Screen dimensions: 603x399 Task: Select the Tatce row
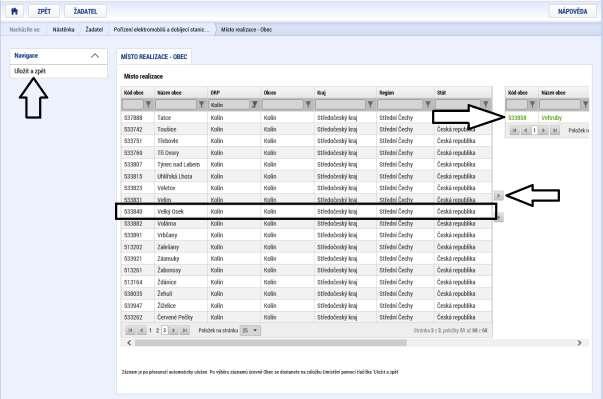306,118
